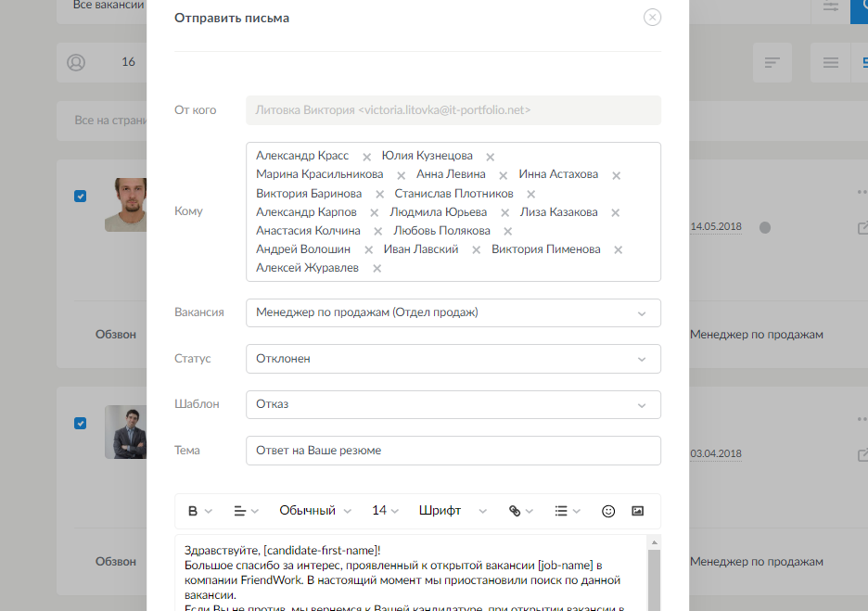Open the Шрифт font menu

[453, 511]
